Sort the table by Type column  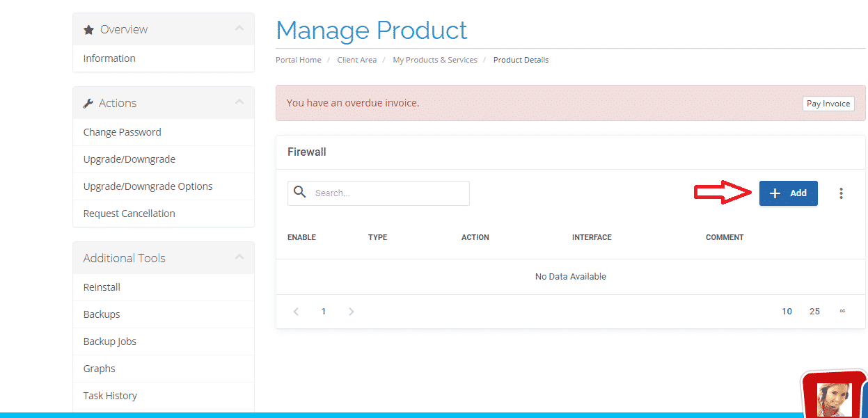pyautogui.click(x=377, y=237)
